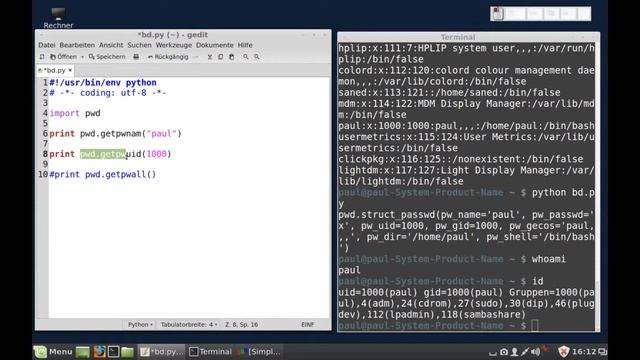This screenshot has height=360, width=640.
Task: Click the 'paul:x:1000:1000' line in terminal
Action: coord(466,126)
